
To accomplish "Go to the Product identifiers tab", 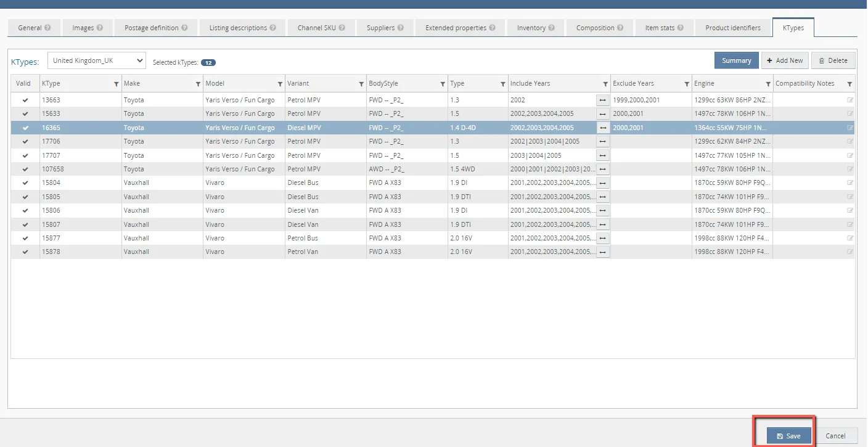I will pos(733,28).
